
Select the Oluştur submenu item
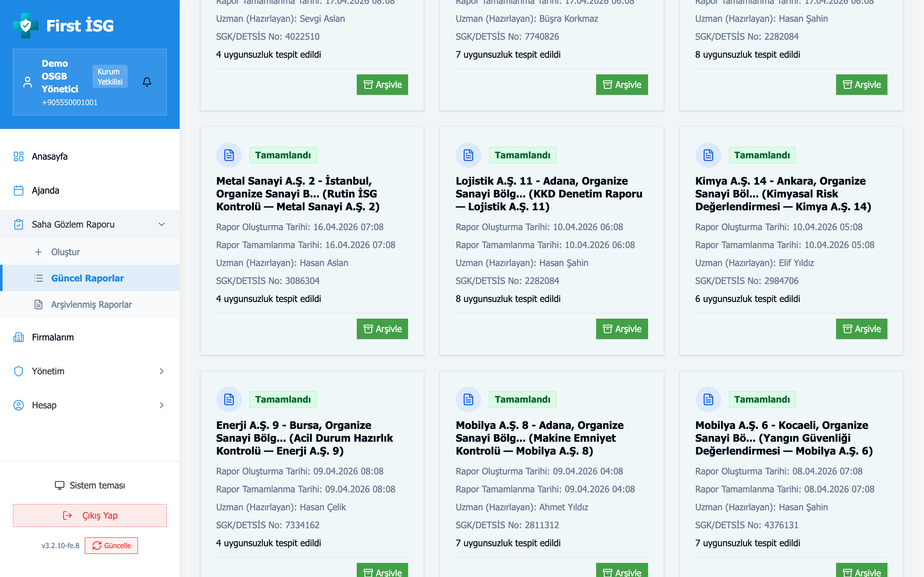coord(65,252)
